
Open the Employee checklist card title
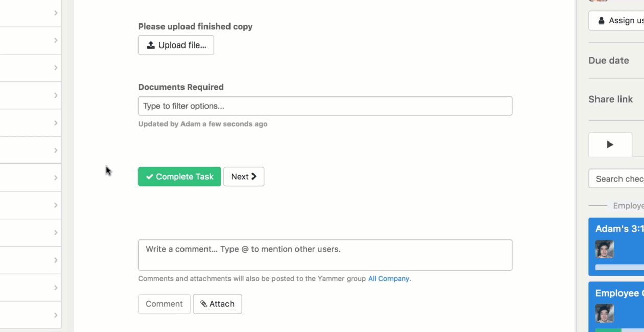click(617, 293)
